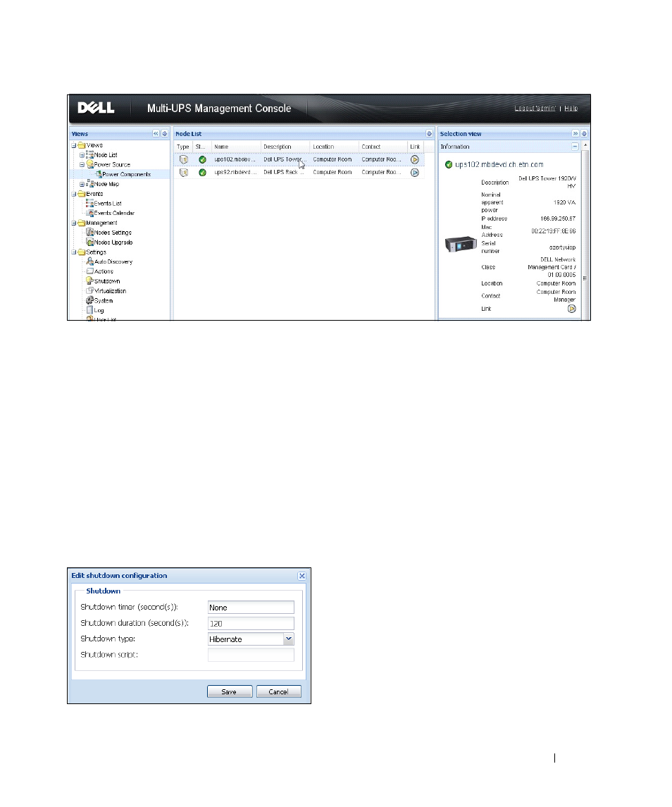Click the Dell logo
Screen dimensions: 672x807
(96, 108)
